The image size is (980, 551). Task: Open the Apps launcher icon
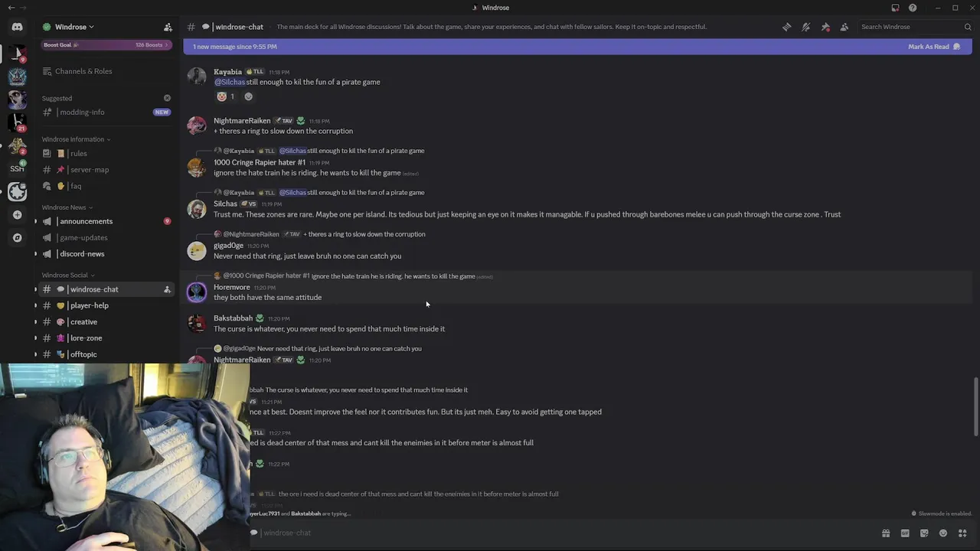(962, 533)
